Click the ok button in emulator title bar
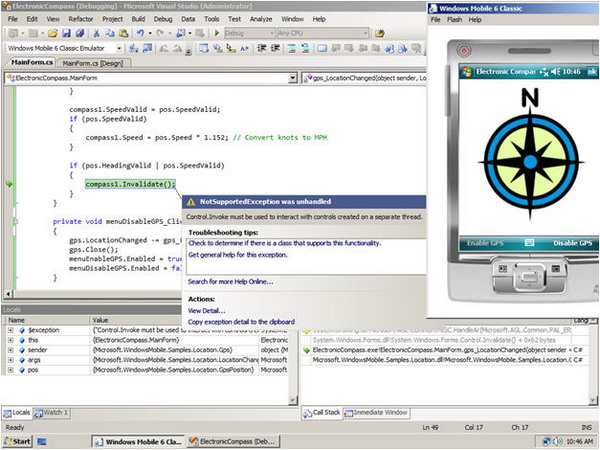This screenshot has width=600, height=450. coord(591,72)
